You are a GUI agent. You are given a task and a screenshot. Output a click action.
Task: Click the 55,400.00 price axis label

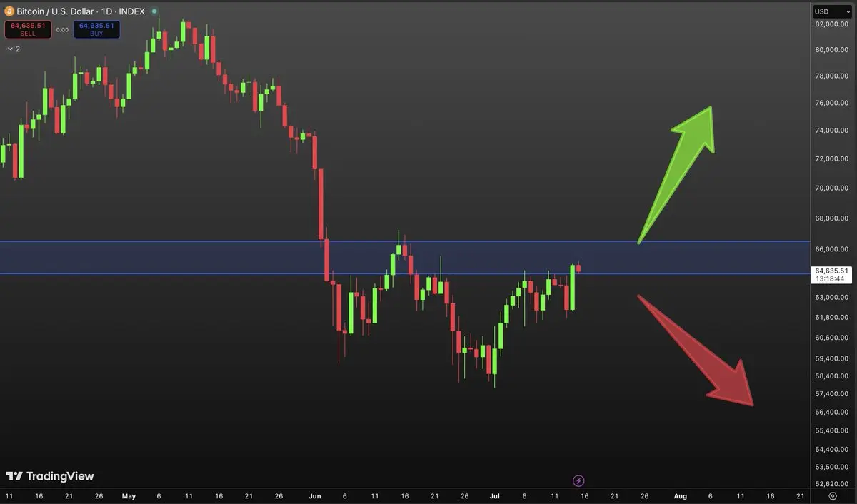832,430
